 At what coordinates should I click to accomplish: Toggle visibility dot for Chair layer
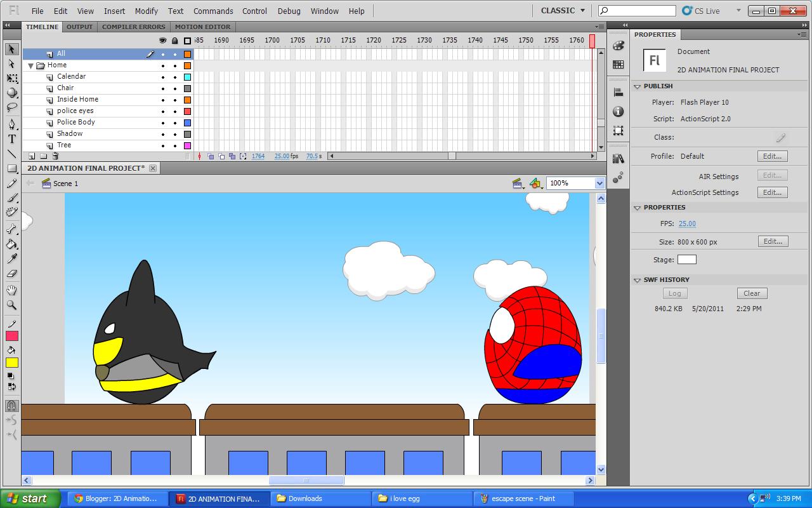click(163, 88)
